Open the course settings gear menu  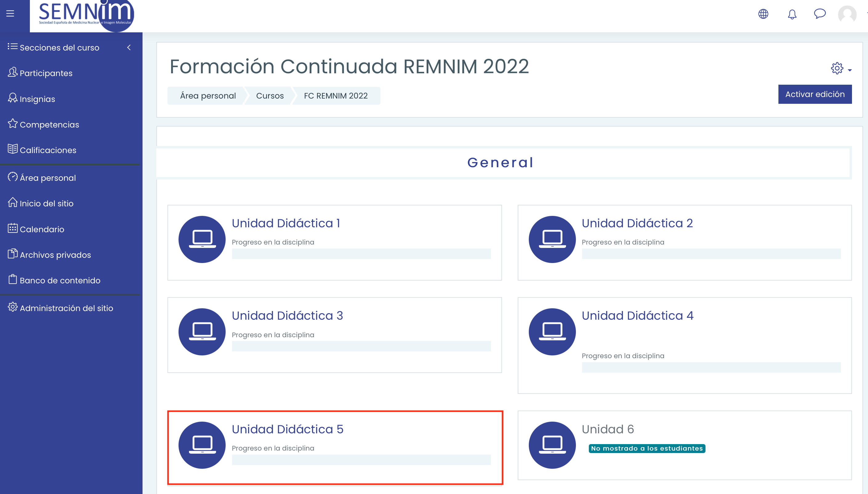(841, 69)
